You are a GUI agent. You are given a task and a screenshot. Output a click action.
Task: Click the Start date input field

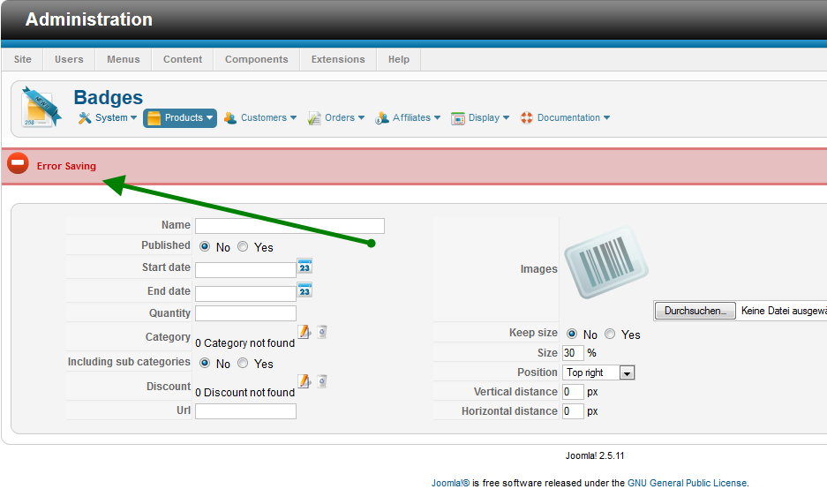pos(245,269)
